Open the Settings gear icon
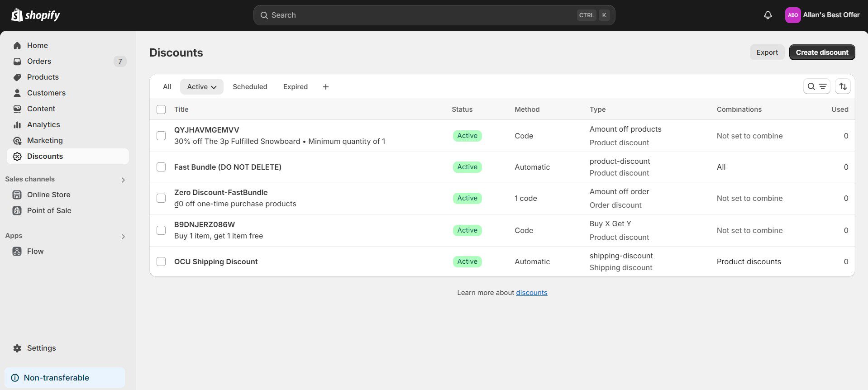The height and width of the screenshot is (390, 868). pos(17,348)
